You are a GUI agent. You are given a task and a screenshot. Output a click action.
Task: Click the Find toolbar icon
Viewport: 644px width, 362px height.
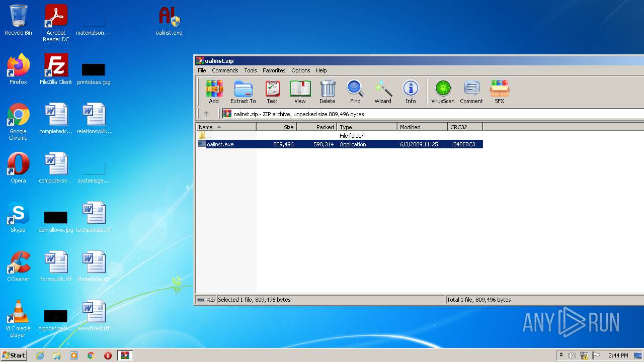[x=355, y=92]
